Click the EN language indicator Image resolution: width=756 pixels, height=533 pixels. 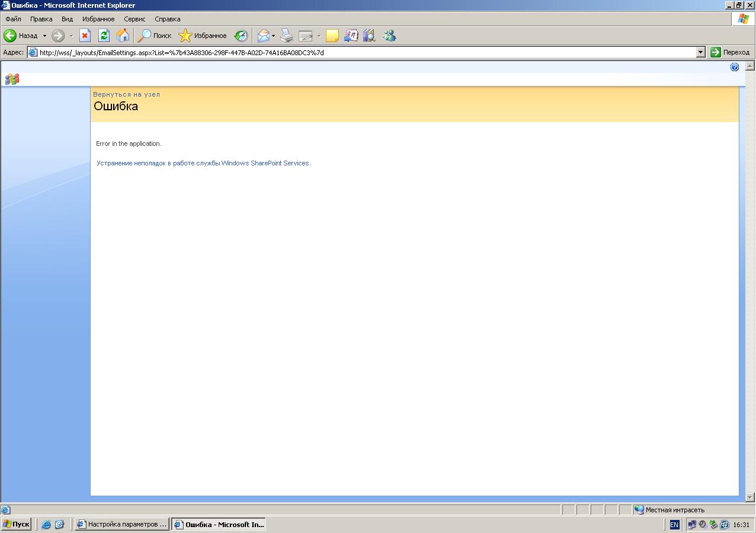click(674, 525)
